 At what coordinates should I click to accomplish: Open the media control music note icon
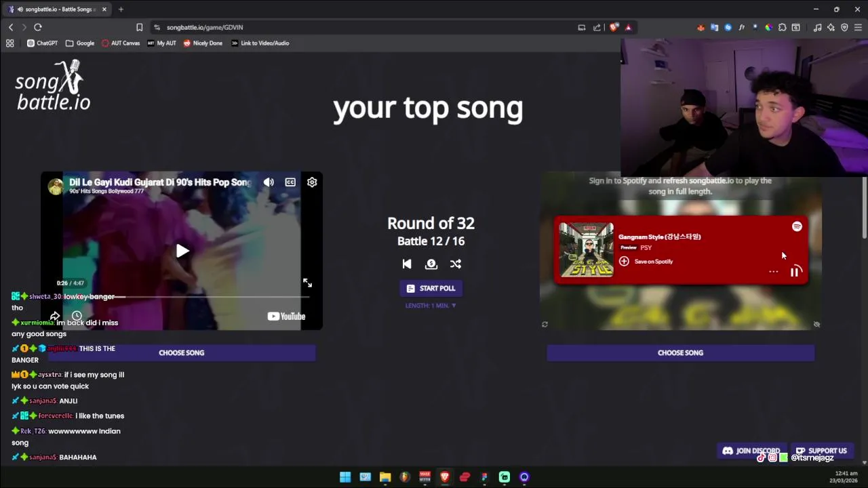817,27
